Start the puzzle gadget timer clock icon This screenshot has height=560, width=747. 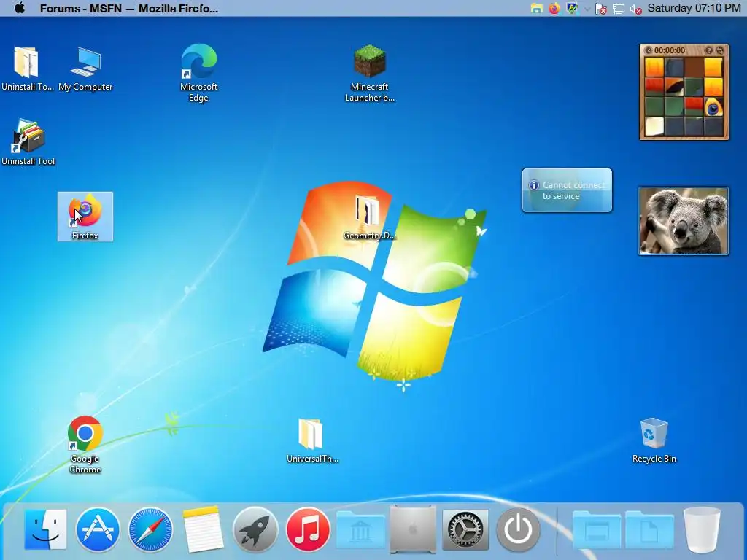click(648, 50)
